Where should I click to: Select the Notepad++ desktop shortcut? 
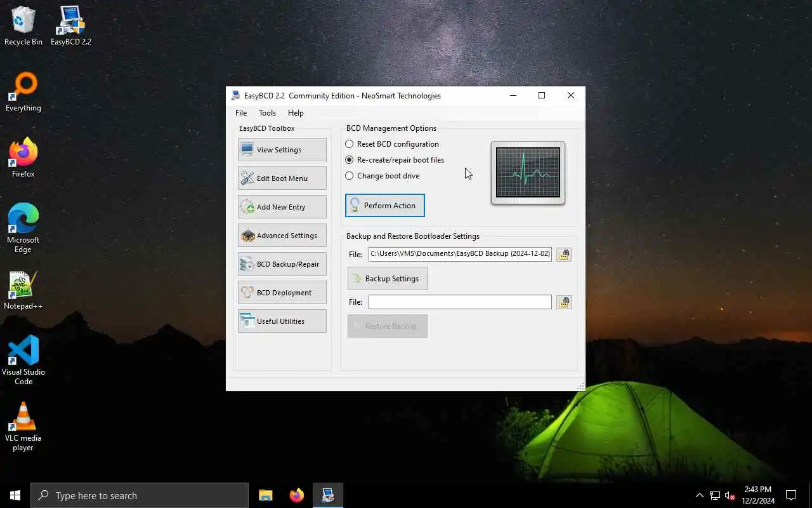click(23, 291)
